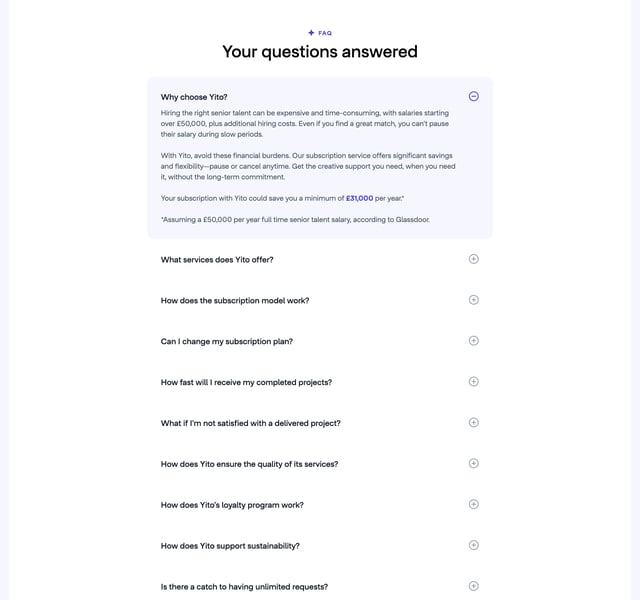
Task: Expand 'How does Yito ensure the quality' question
Action: click(x=249, y=465)
